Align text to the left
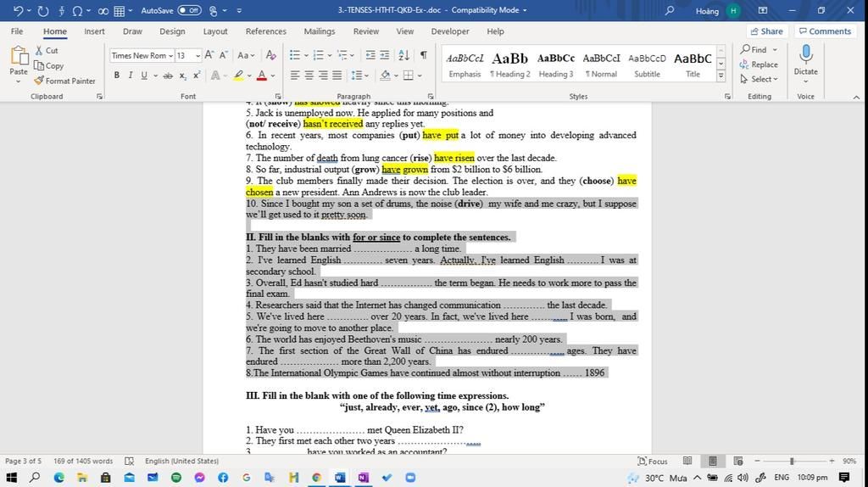This screenshot has height=487, width=868. 295,76
